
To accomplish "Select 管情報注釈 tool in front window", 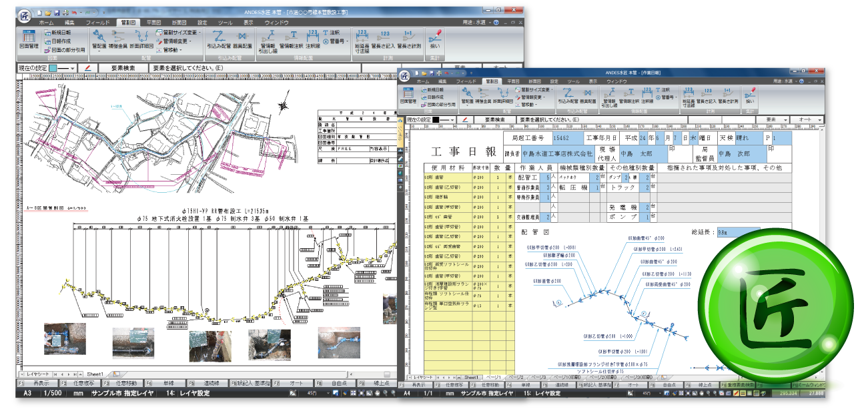I will pyautogui.click(x=630, y=96).
